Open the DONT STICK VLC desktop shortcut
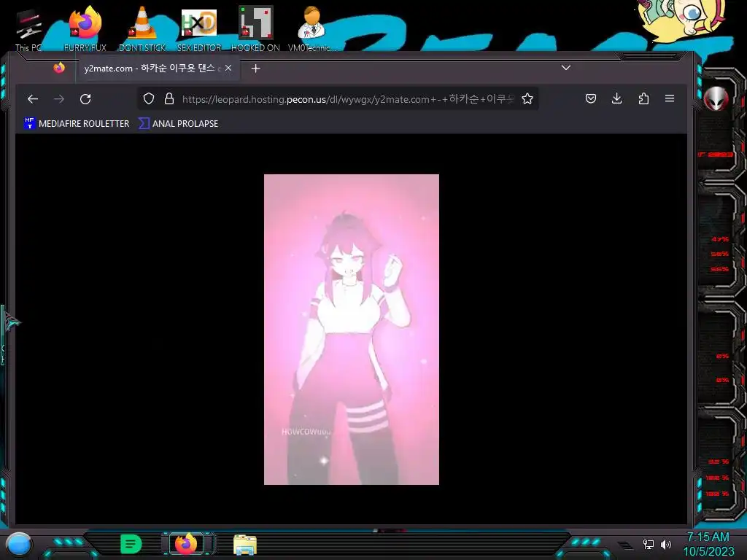Screen dimensions: 747x560 142,29
